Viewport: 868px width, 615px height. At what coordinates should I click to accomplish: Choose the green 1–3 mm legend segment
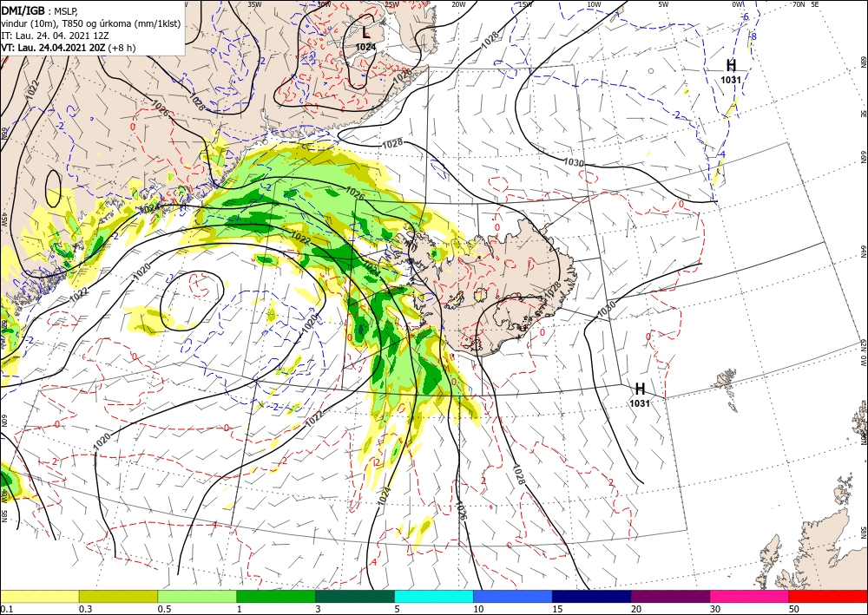[x=276, y=596]
